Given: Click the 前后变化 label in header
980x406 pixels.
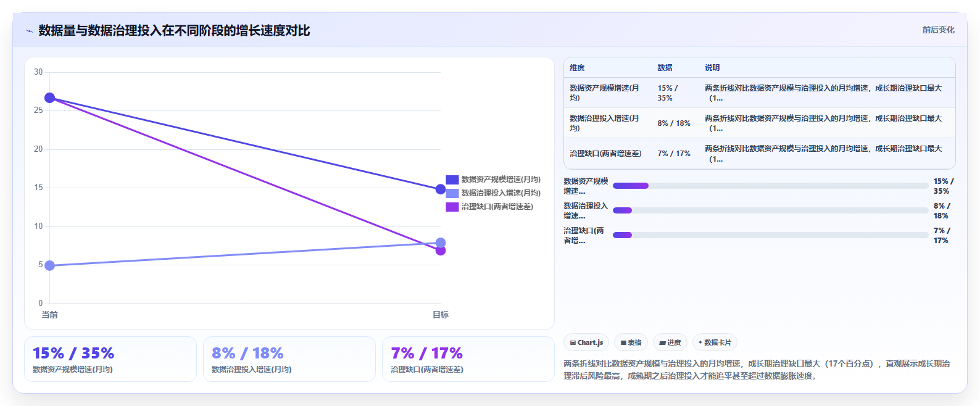Looking at the screenshot, I should [x=938, y=30].
